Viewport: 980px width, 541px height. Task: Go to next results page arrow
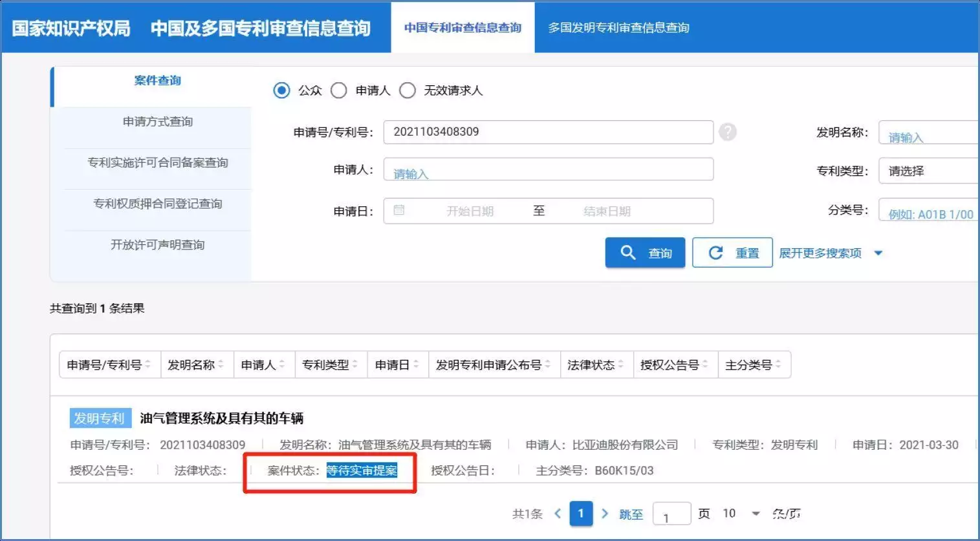[605, 514]
